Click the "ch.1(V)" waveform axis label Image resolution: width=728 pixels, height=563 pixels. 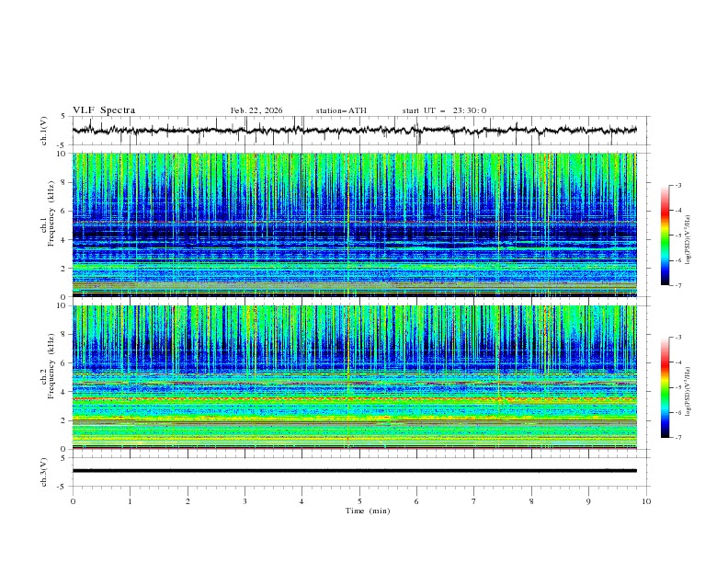pyautogui.click(x=44, y=131)
